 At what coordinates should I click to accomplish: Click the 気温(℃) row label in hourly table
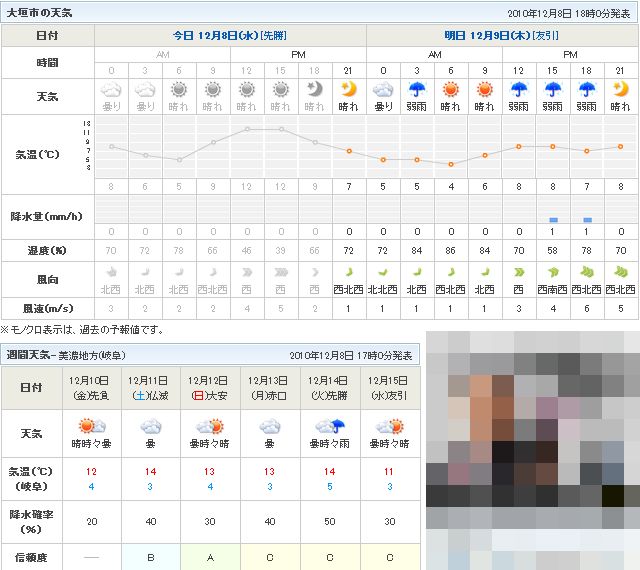click(x=38, y=154)
